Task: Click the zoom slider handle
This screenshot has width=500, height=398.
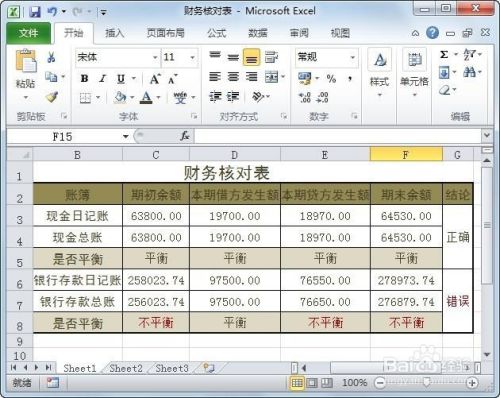Action: pos(426,382)
